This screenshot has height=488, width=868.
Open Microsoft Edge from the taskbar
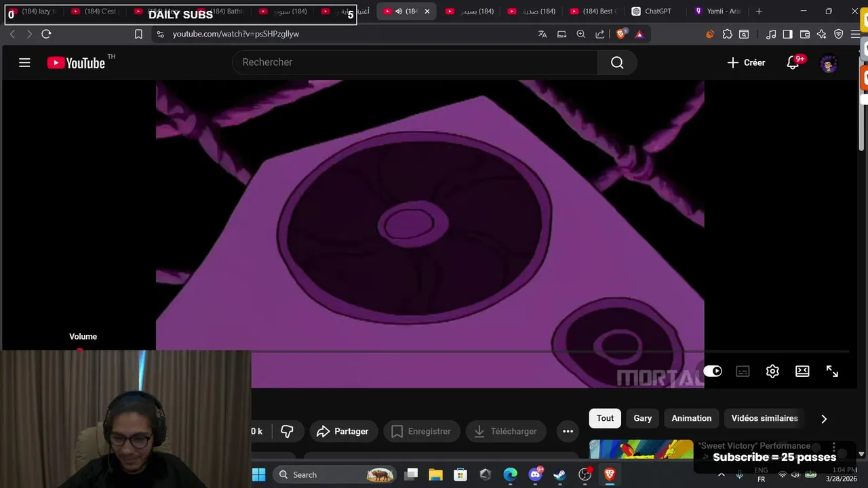click(x=510, y=474)
